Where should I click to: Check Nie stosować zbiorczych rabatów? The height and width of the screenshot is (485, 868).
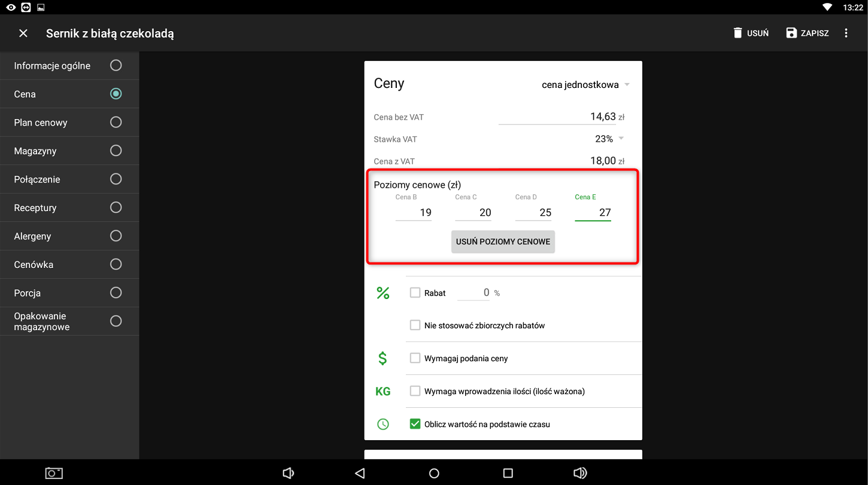pos(415,325)
